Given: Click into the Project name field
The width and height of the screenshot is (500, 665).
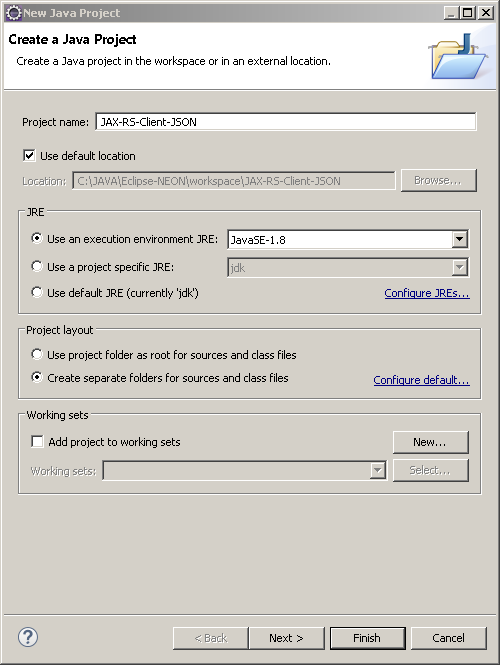Looking at the screenshot, I should click(285, 122).
